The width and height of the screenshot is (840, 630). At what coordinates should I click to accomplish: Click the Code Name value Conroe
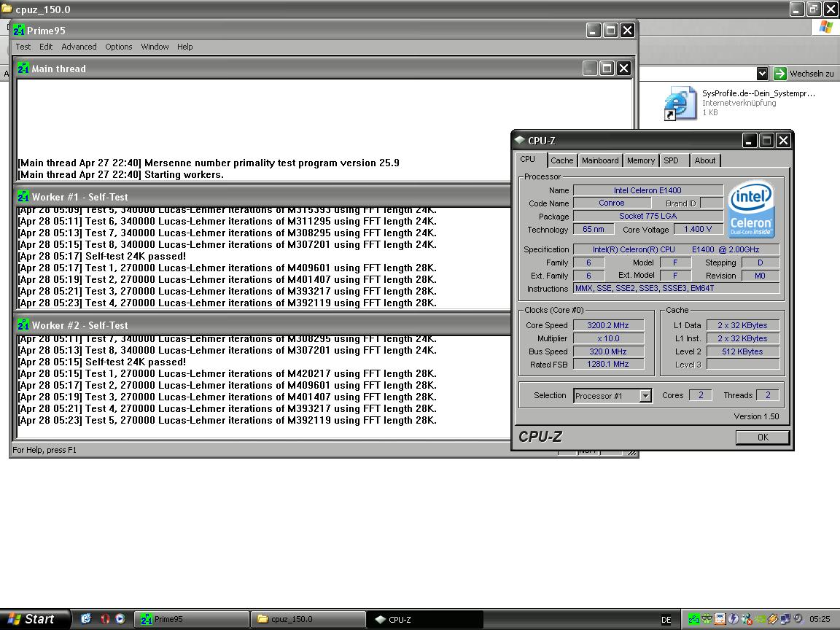click(612, 203)
